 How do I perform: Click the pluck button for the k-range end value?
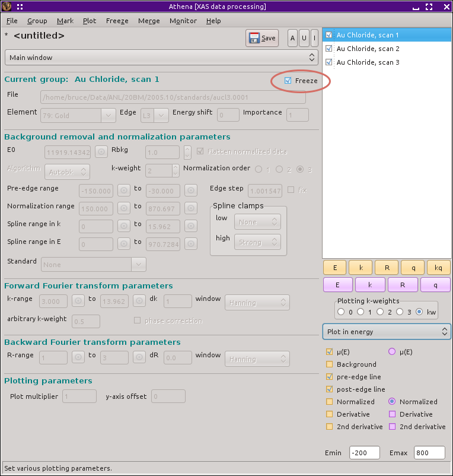click(139, 301)
